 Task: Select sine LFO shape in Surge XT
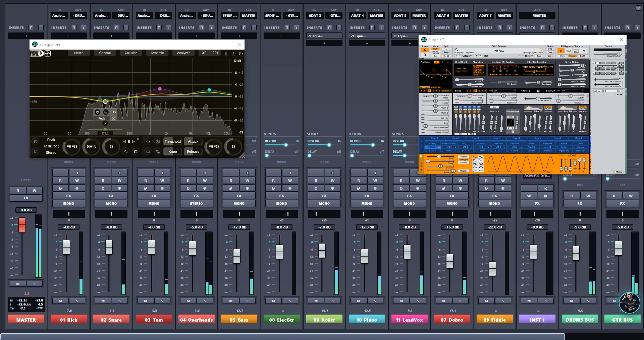tap(475, 157)
